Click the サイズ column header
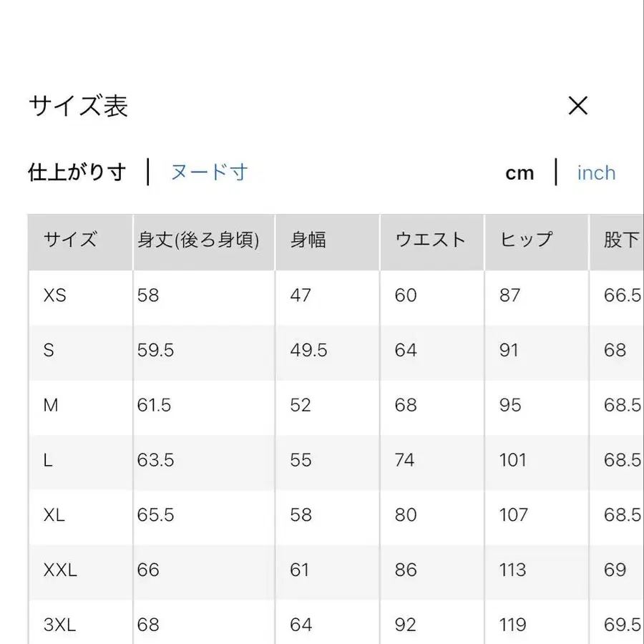The image size is (644, 644). pos(69,240)
